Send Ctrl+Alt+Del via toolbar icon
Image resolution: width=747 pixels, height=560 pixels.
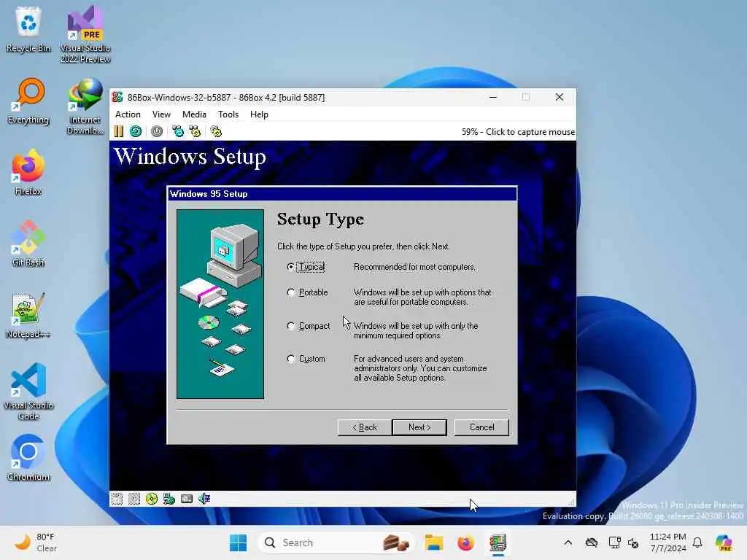pyautogui.click(x=178, y=131)
